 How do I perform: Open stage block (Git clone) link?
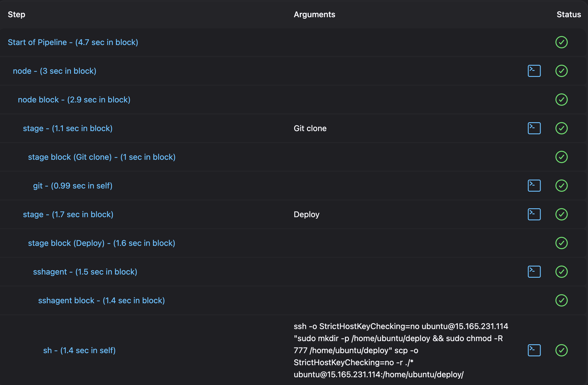tap(102, 157)
